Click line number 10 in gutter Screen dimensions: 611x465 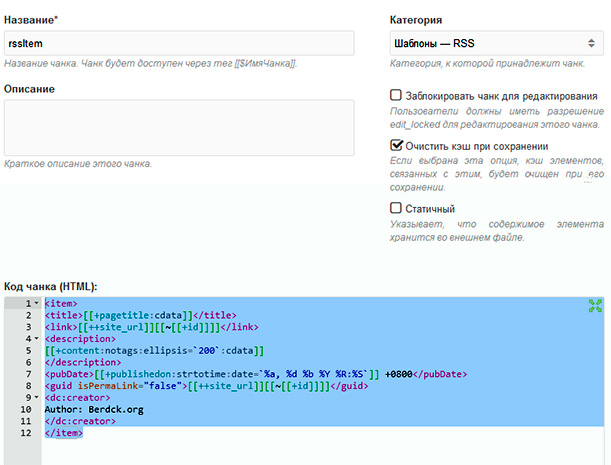click(x=26, y=410)
